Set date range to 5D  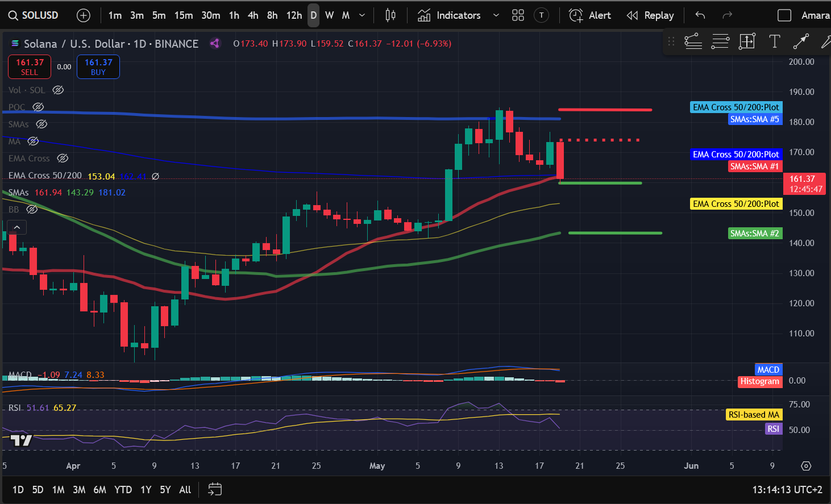click(x=38, y=489)
